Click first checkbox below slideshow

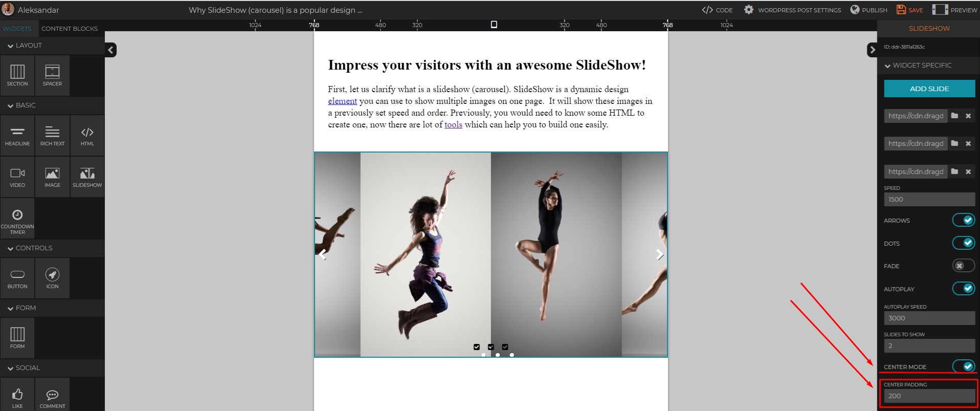click(477, 347)
